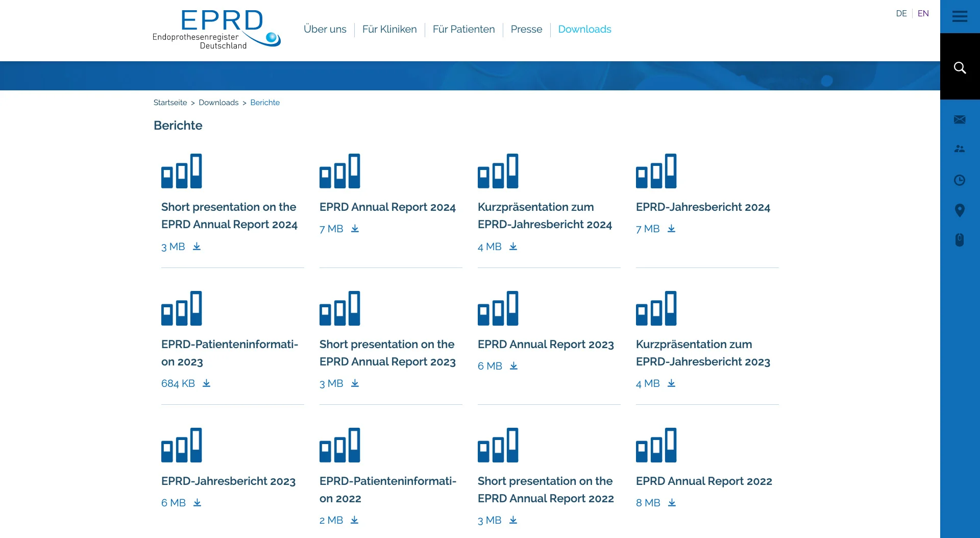Viewport: 980px width, 538px height.
Task: Click download arrow for EPRD Annual Report 2022
Action: coord(672,503)
